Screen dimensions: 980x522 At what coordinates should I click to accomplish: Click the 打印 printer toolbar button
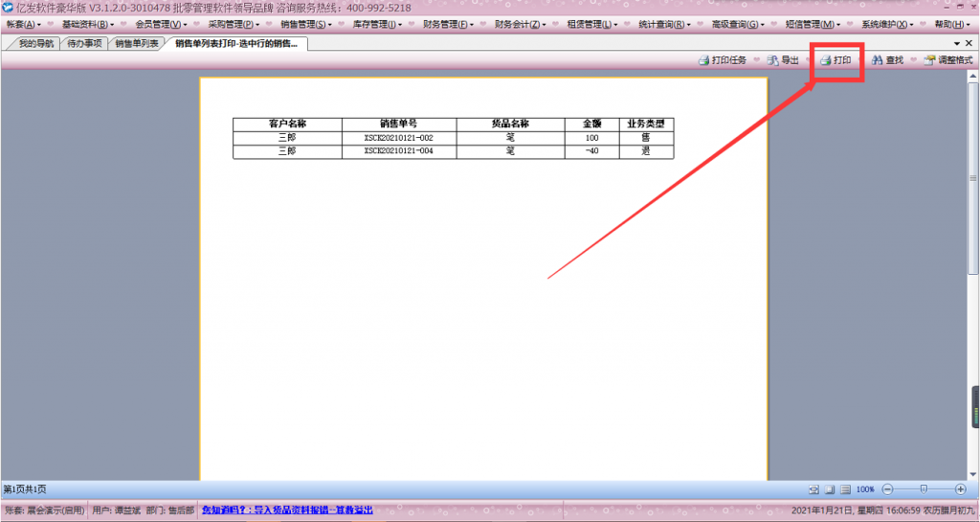point(835,60)
